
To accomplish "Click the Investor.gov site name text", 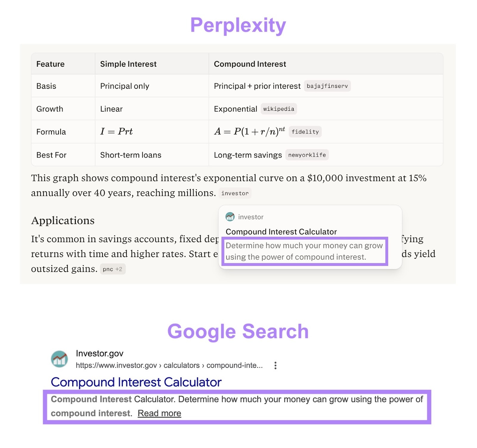I will [x=99, y=354].
